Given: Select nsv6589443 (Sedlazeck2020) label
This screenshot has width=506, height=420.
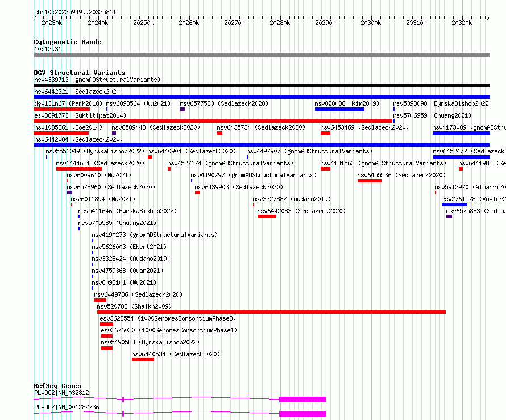Looking at the screenshot, I should click(156, 127).
